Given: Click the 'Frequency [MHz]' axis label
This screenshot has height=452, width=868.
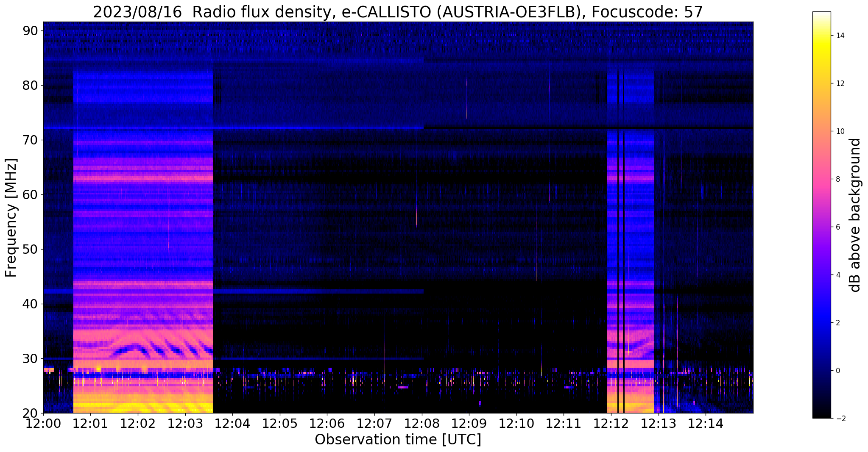Looking at the screenshot, I should [11, 218].
